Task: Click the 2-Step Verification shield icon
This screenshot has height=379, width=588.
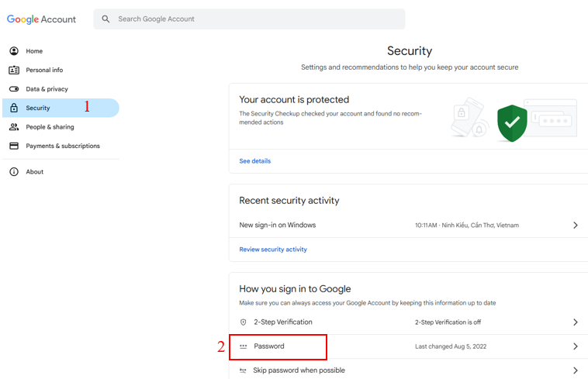Action: point(244,322)
